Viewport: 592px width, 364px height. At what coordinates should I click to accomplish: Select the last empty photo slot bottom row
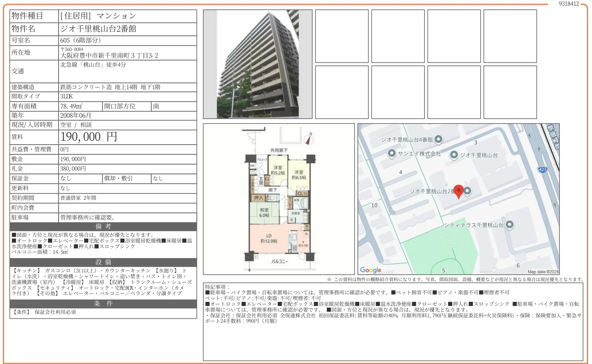click(x=510, y=92)
